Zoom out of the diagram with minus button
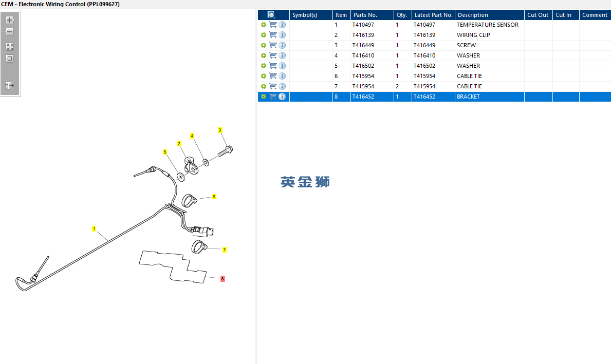The width and height of the screenshot is (611, 364). 10,32
